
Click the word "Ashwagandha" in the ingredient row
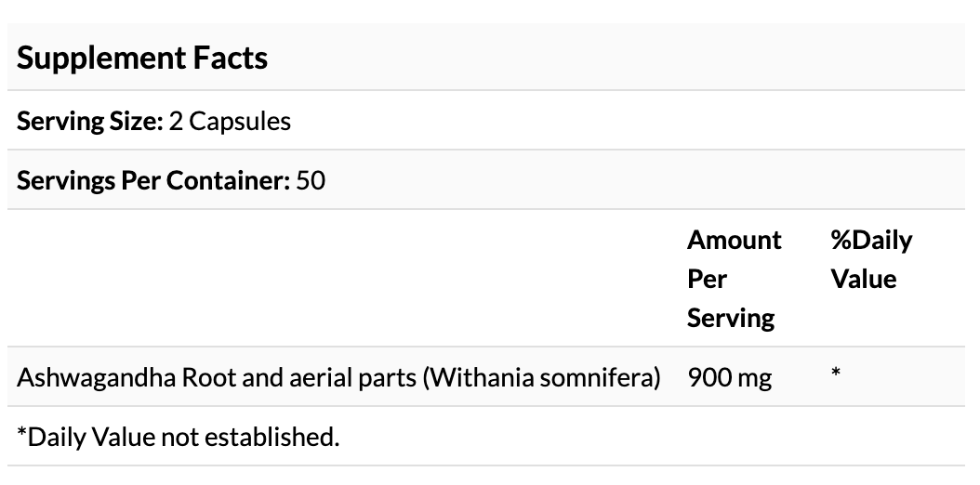click(x=95, y=377)
